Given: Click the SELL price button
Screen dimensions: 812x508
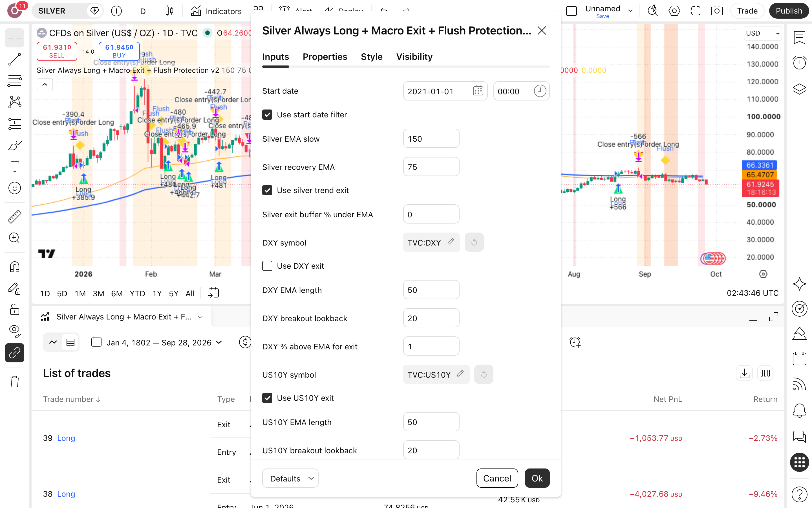Looking at the screenshot, I should pos(57,51).
